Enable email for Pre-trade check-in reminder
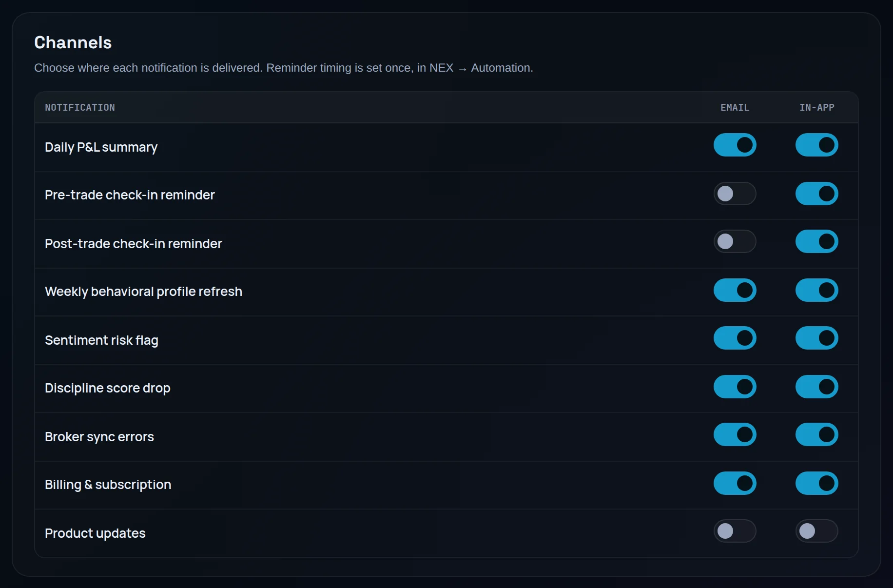The width and height of the screenshot is (893, 588). pos(735,194)
